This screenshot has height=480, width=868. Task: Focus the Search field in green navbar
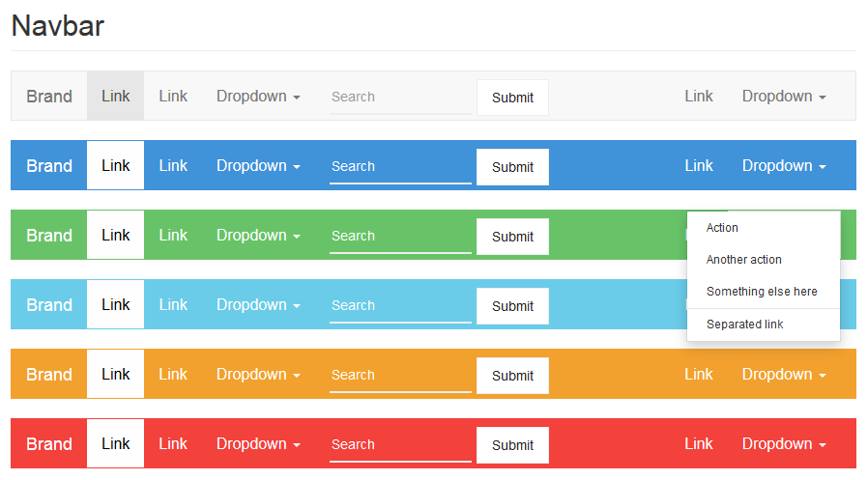[400, 236]
